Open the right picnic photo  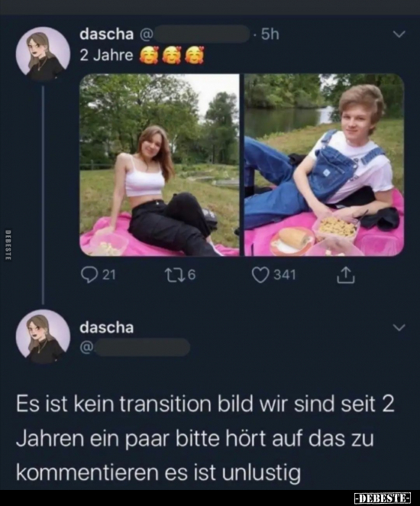click(325, 165)
